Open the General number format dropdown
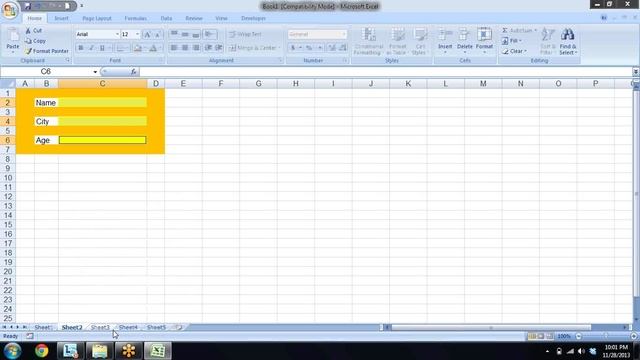 (x=344, y=34)
